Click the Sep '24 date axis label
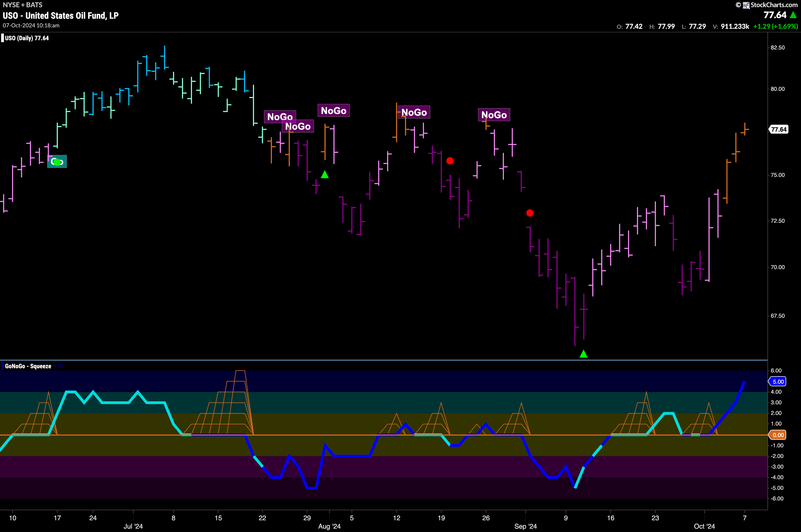 525,526
